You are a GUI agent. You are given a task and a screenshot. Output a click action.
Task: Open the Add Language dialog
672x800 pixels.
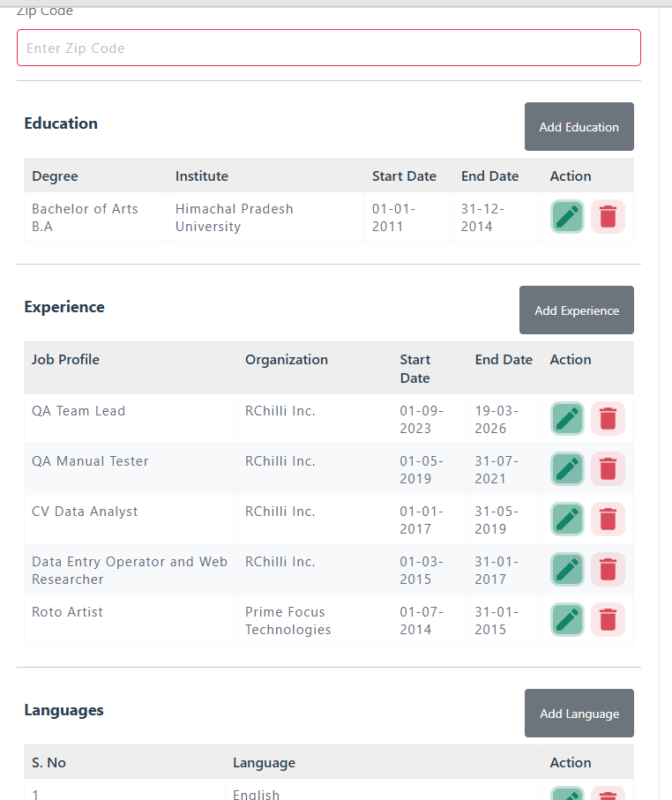click(579, 714)
